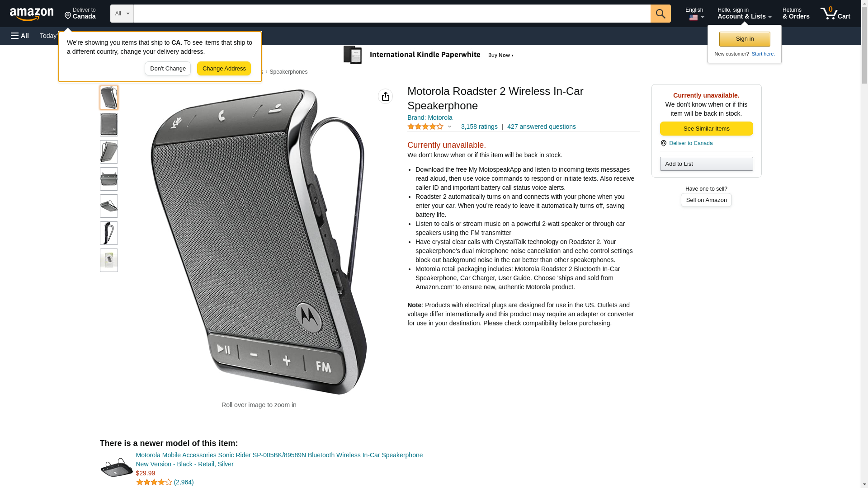This screenshot has height=488, width=868.
Task: Click the See Similar Items button
Action: click(706, 129)
